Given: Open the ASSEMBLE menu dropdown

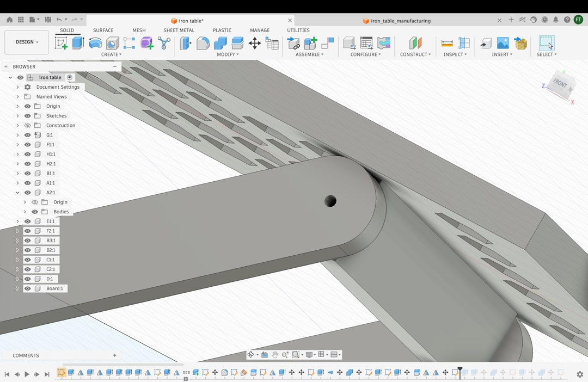Looking at the screenshot, I should (x=309, y=54).
